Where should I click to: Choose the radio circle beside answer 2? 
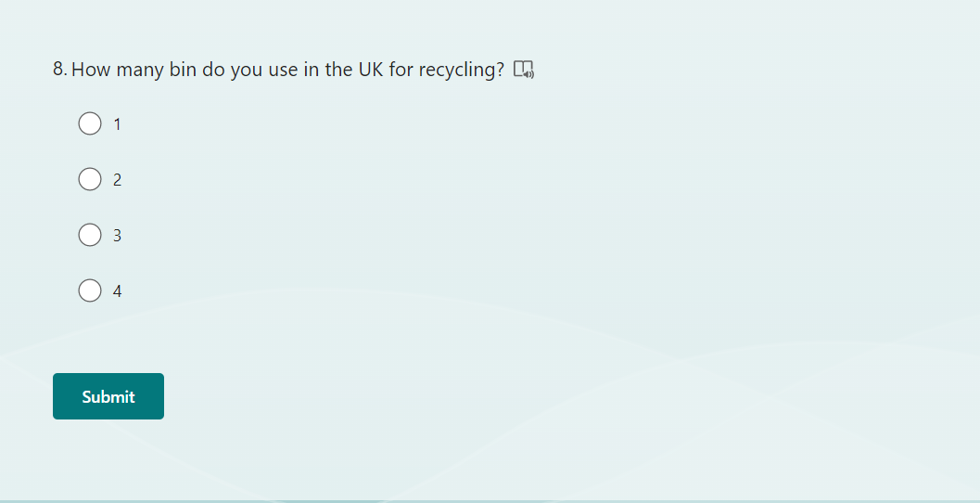coord(90,179)
